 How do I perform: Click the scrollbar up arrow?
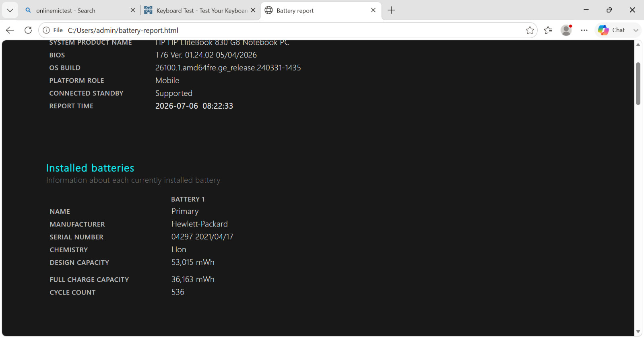tap(638, 45)
